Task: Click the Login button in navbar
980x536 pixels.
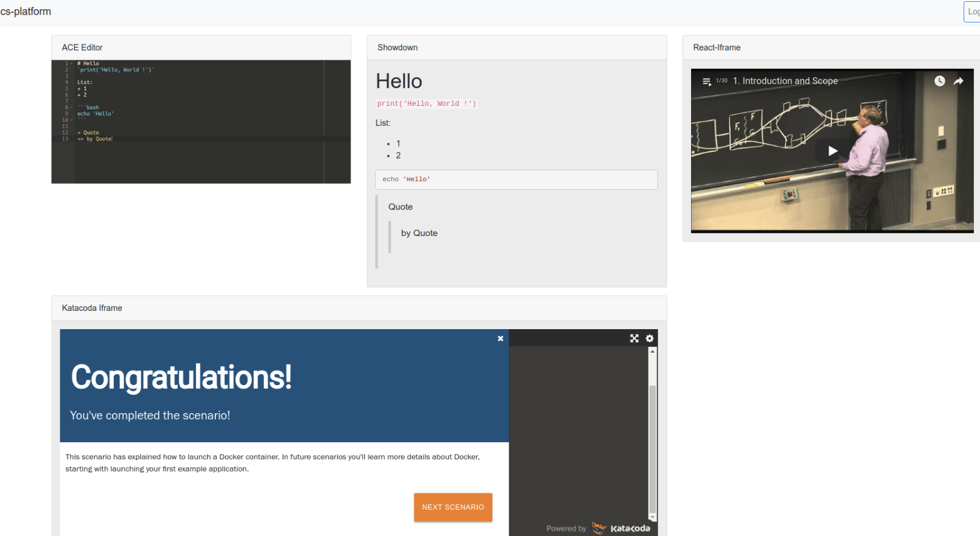Action: (x=972, y=12)
